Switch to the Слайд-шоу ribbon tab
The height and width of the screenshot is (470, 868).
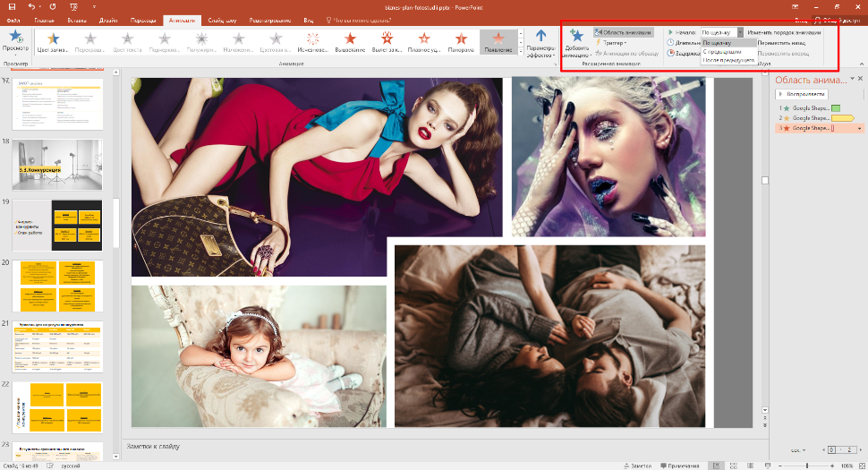tap(222, 21)
